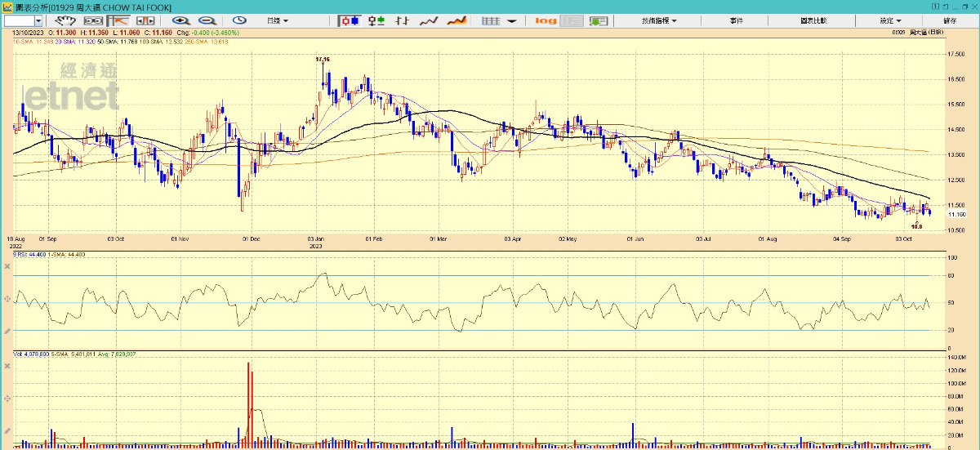Switch to line chart type
Screen dimensions: 980x450
(429, 20)
